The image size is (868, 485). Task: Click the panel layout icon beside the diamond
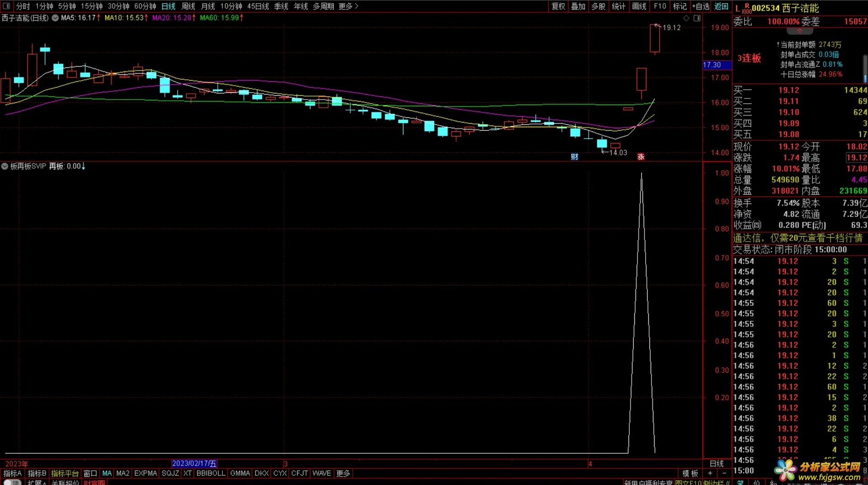(x=697, y=18)
